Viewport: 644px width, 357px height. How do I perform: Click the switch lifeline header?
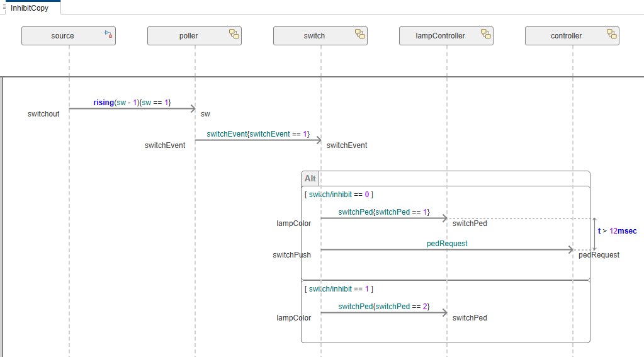click(320, 36)
